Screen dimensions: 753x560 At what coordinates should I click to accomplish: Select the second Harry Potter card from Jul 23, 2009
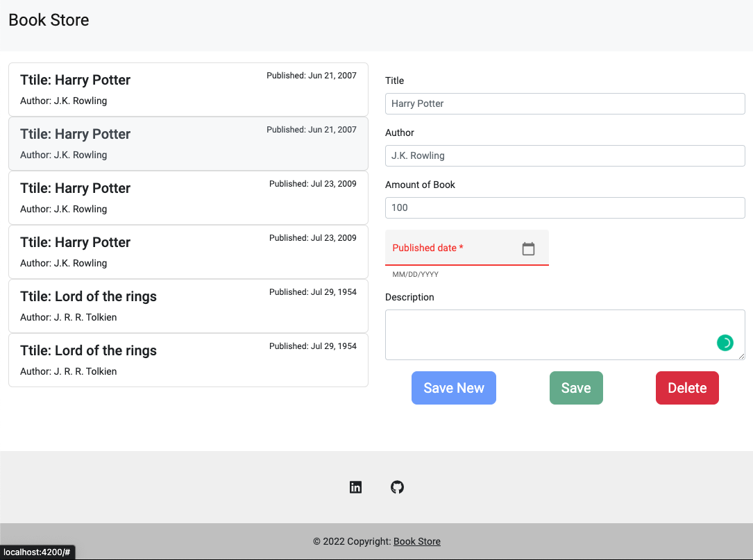tap(188, 252)
